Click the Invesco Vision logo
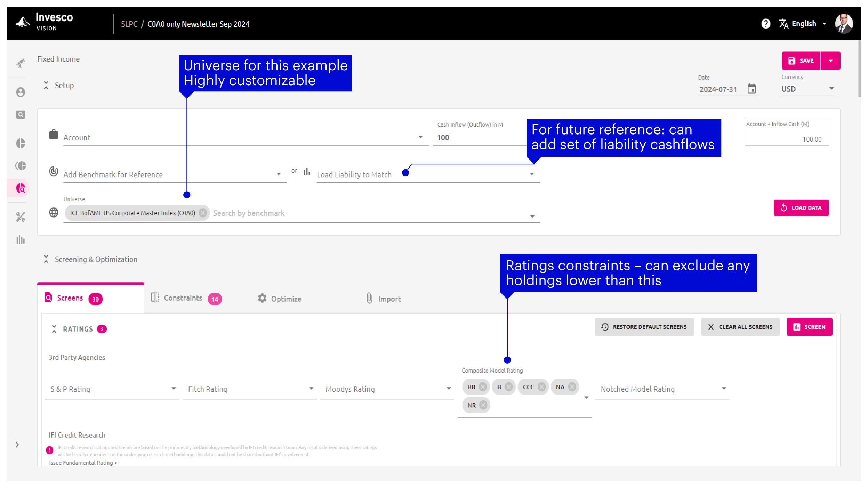This screenshot has height=488, width=868. [x=45, y=22]
